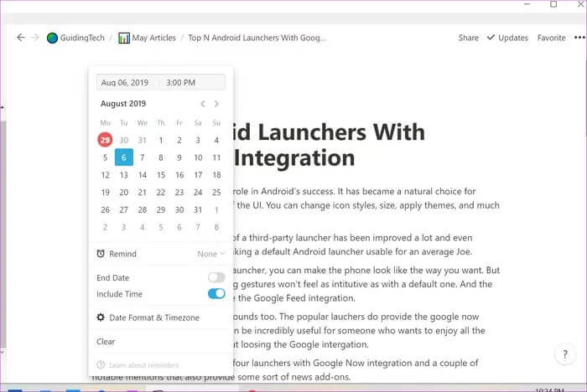The height and width of the screenshot is (392, 587).
Task: Open the three-dot page menu
Action: click(579, 38)
